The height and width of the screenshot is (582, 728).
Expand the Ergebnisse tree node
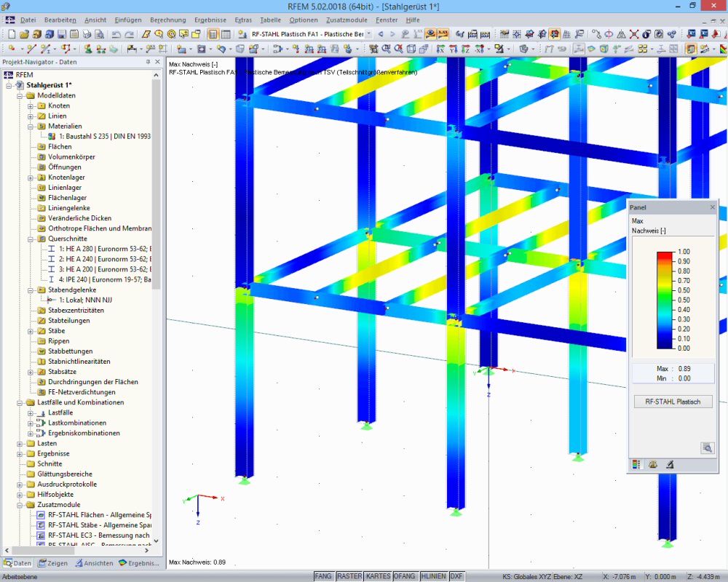20,454
